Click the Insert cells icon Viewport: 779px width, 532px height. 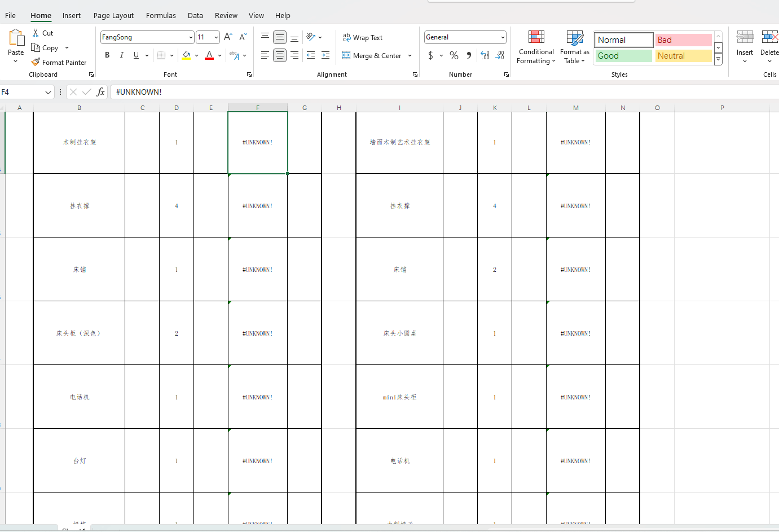click(x=745, y=38)
